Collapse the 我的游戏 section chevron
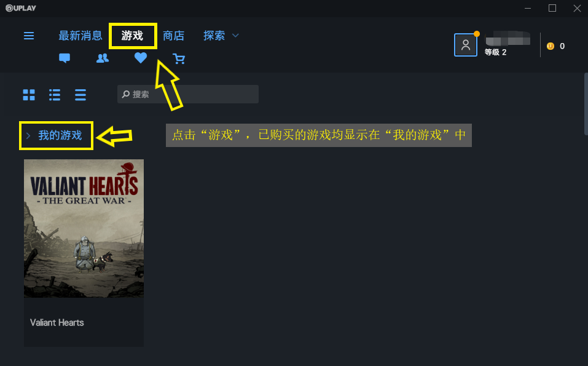Image resolution: width=588 pixels, height=366 pixels. pyautogui.click(x=28, y=135)
